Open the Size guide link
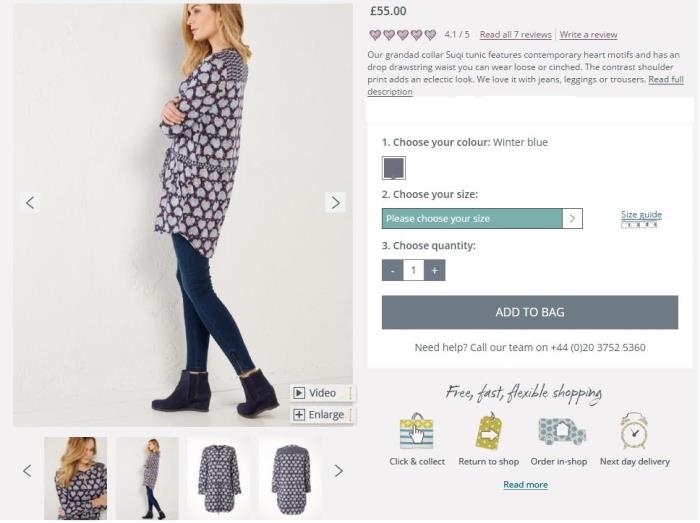This screenshot has height=523, width=700. click(640, 215)
